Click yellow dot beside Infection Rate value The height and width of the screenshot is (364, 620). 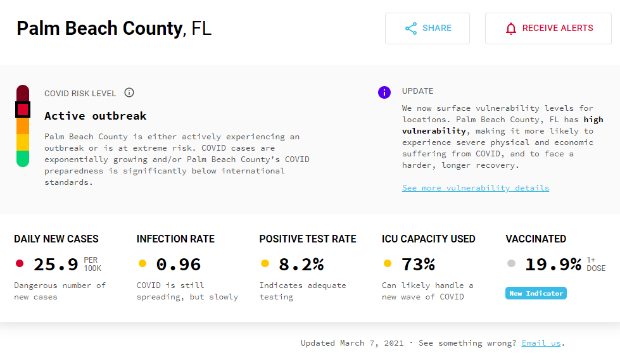tap(142, 263)
